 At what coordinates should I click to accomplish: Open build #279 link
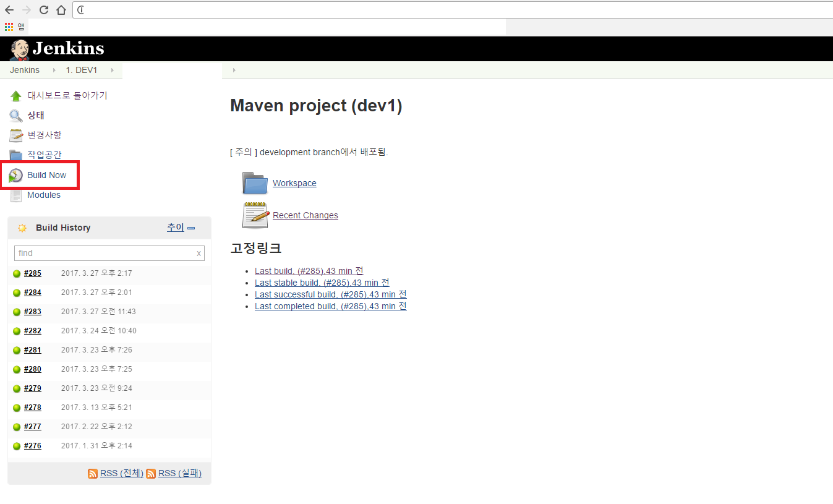[33, 388]
